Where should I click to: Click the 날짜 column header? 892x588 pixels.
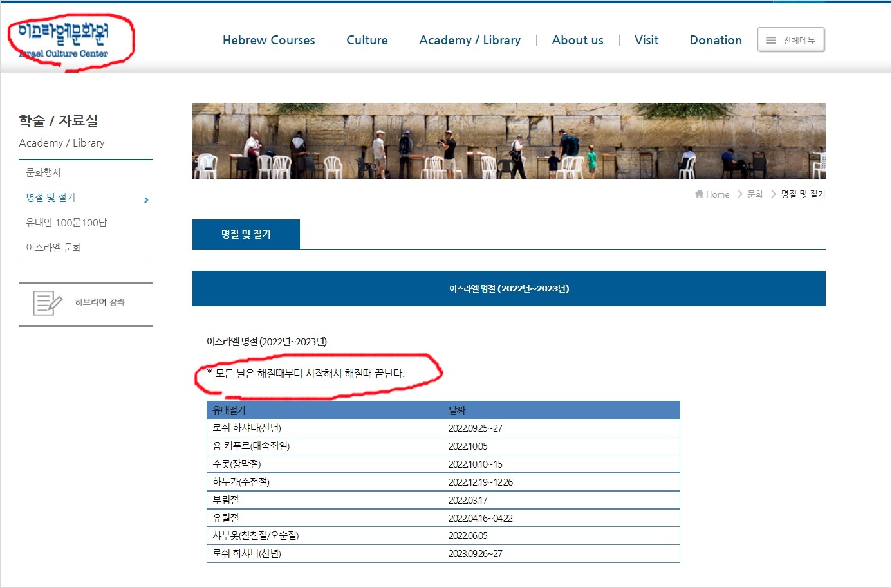pyautogui.click(x=457, y=410)
